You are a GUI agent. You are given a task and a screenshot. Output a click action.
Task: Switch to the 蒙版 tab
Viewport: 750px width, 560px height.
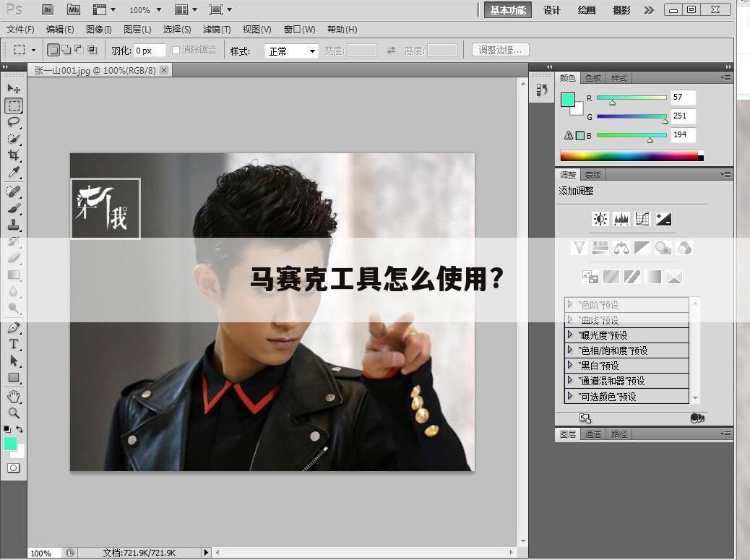[593, 175]
